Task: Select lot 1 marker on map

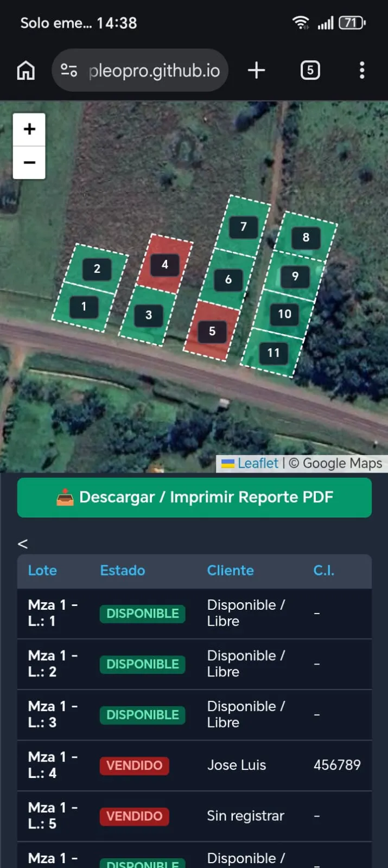Action: tap(84, 307)
